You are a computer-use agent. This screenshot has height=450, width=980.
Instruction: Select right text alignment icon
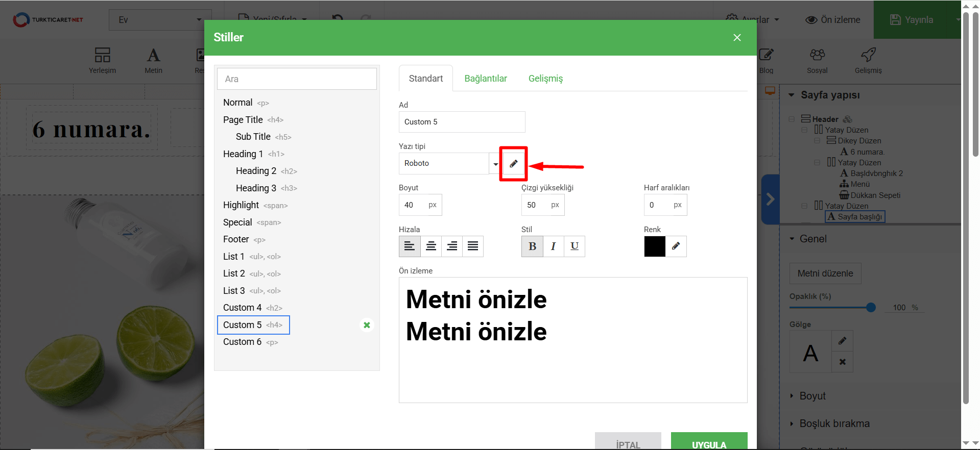(452, 246)
